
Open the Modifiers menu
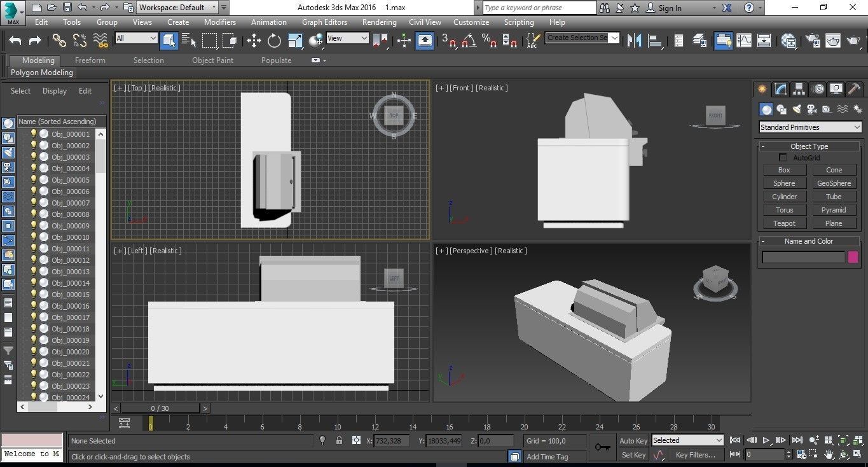(x=220, y=22)
